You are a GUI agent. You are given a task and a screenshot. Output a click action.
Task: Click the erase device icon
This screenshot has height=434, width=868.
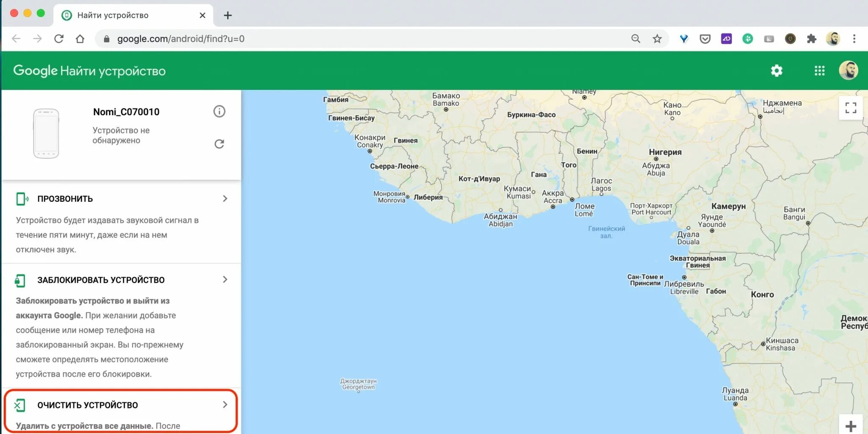[x=19, y=405]
